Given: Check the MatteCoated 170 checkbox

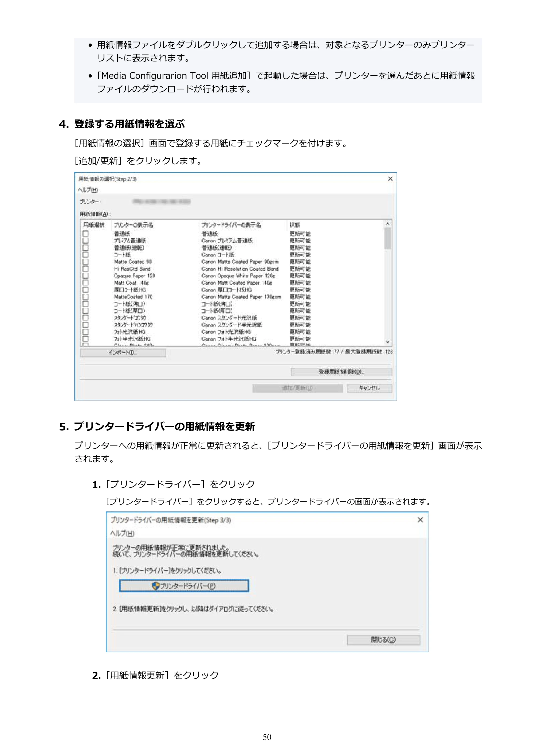Looking at the screenshot, I should tap(85, 297).
